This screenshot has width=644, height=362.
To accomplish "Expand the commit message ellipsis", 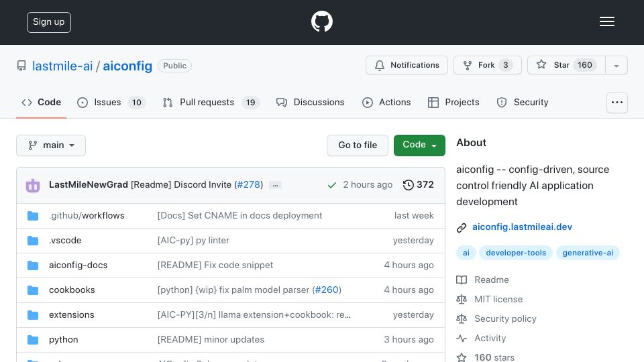I will point(275,185).
